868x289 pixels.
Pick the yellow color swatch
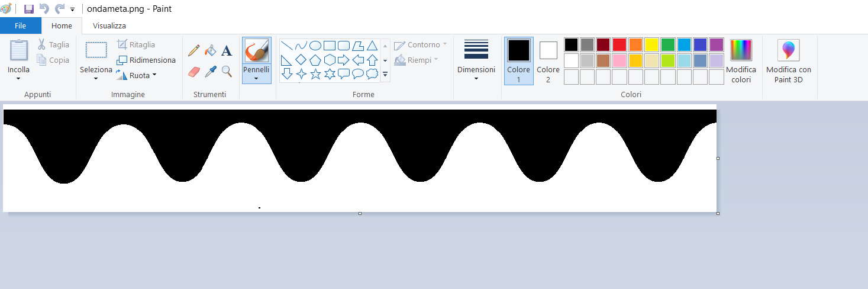point(651,44)
